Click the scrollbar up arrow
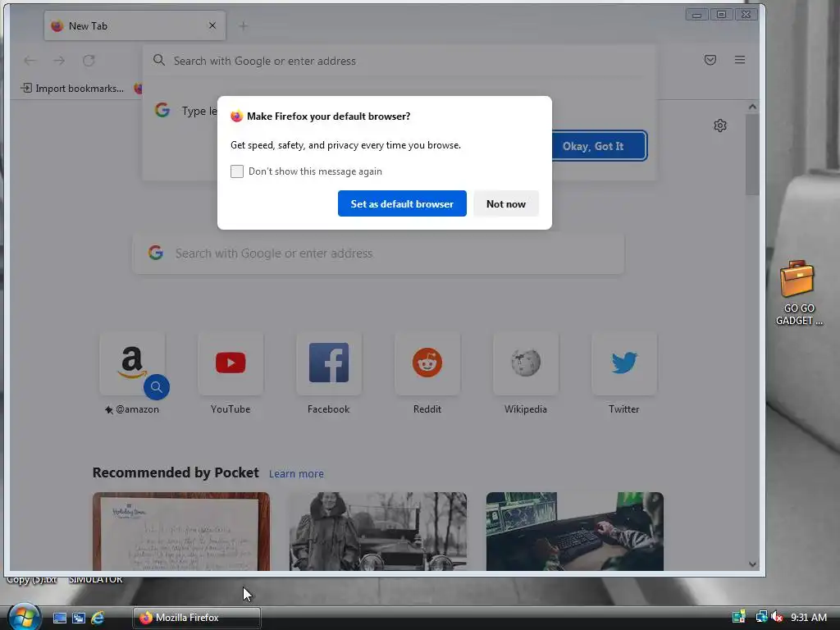The width and height of the screenshot is (840, 630). pos(752,107)
